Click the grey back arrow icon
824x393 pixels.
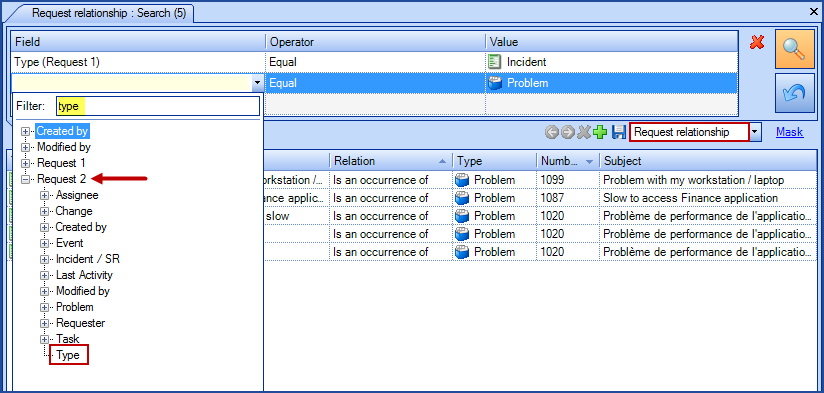pos(551,132)
